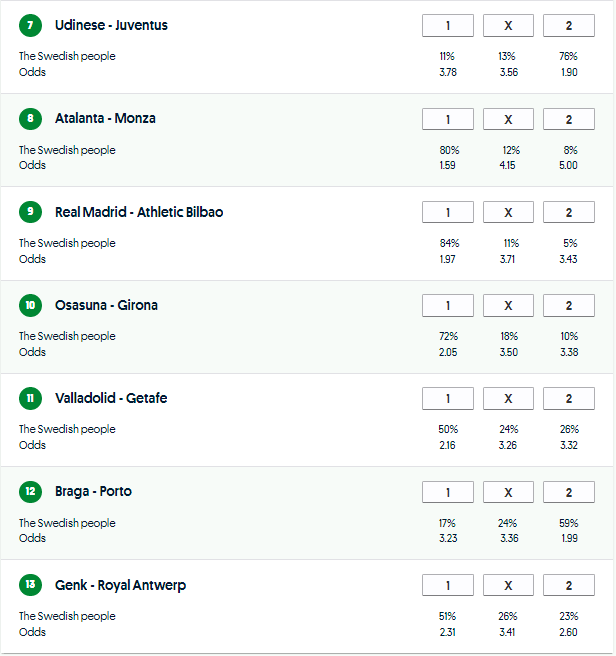
Task: Click match number 9 green badge
Action: tap(30, 212)
